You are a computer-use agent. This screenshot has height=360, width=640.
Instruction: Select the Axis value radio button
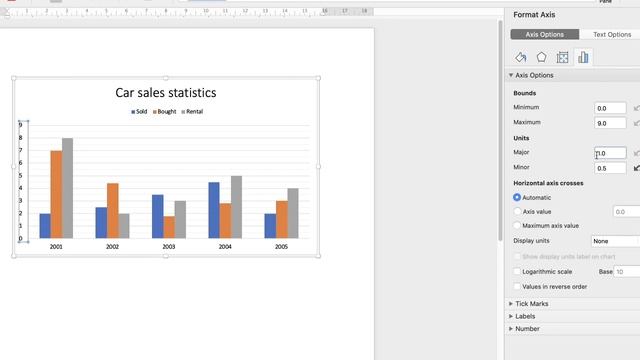click(x=517, y=211)
